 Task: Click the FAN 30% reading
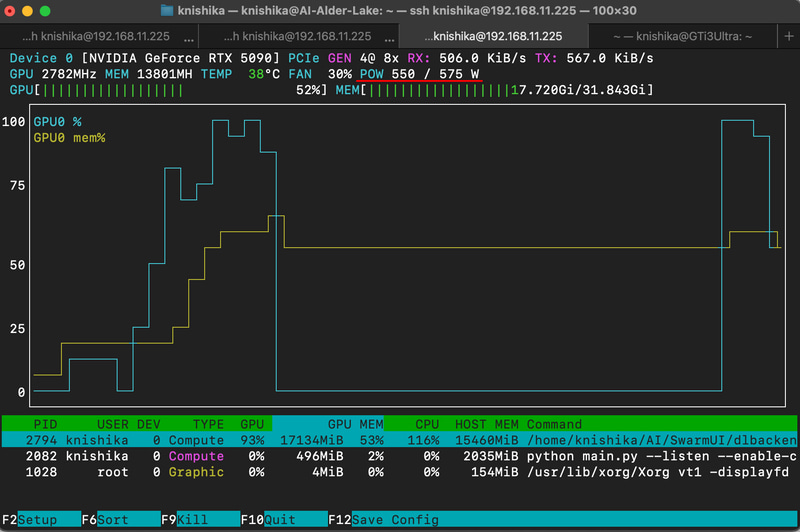pyautogui.click(x=320, y=74)
